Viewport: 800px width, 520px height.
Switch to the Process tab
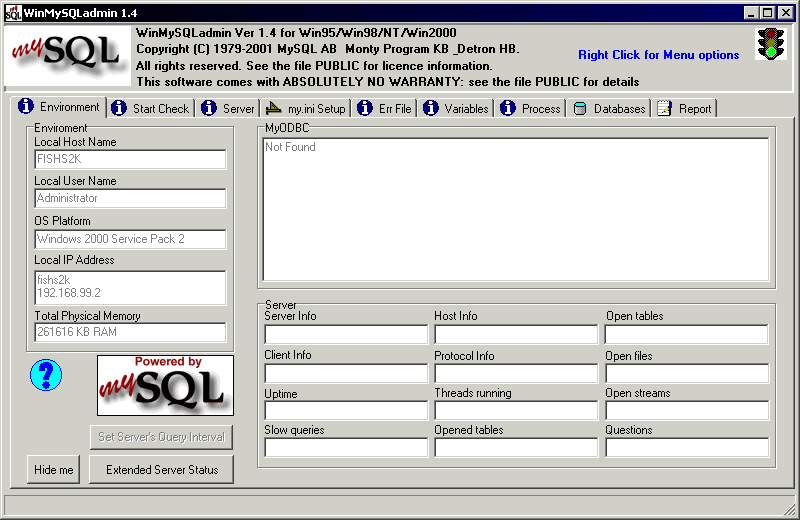pos(531,108)
